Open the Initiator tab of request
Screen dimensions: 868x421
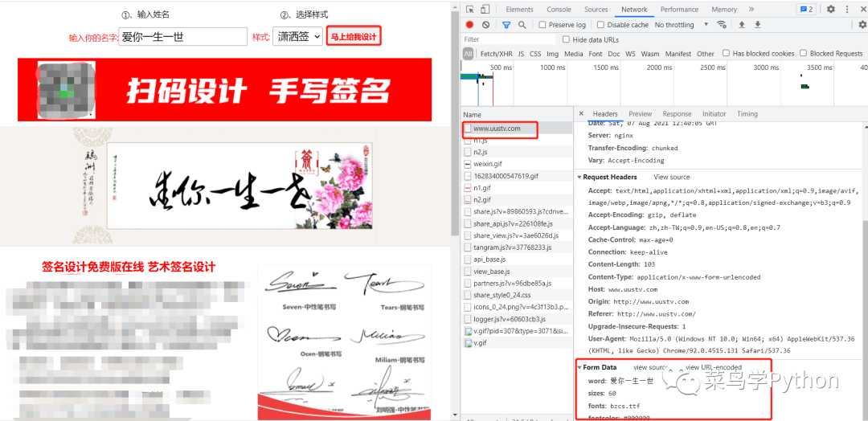pyautogui.click(x=714, y=114)
